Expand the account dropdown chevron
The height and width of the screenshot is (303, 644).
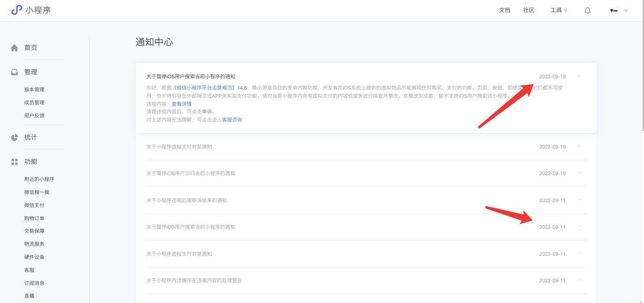tap(626, 10)
